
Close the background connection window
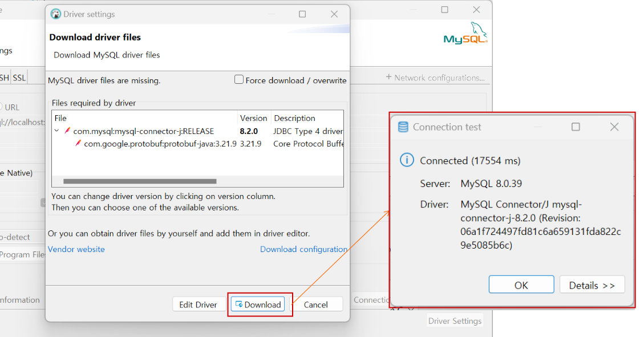point(476,10)
